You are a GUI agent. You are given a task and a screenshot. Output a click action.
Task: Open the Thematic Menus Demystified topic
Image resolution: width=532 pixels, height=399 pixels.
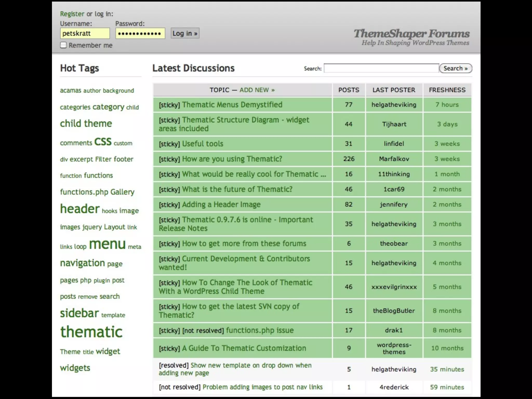tap(232, 105)
